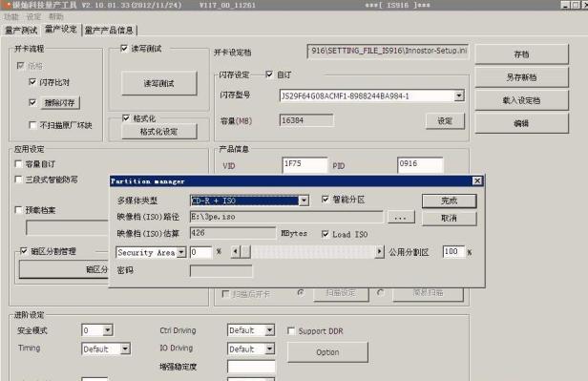This screenshot has height=381, width=588.
Task: Enable the 预载档案 checkbox
Action: [x=18, y=210]
